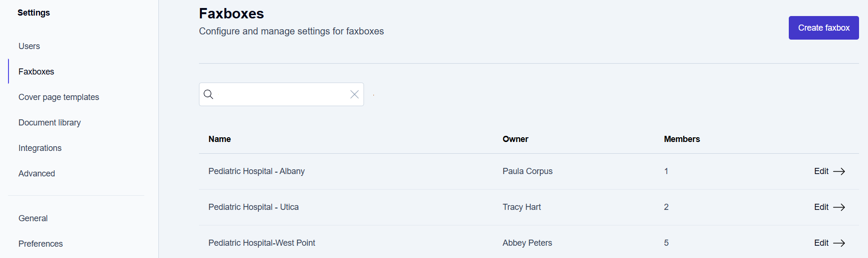Open Document library section
Viewport: 868px width, 258px height.
(50, 123)
